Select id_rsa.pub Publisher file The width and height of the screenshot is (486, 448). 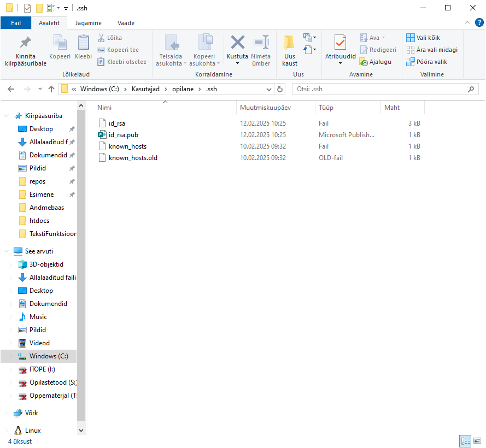(124, 135)
